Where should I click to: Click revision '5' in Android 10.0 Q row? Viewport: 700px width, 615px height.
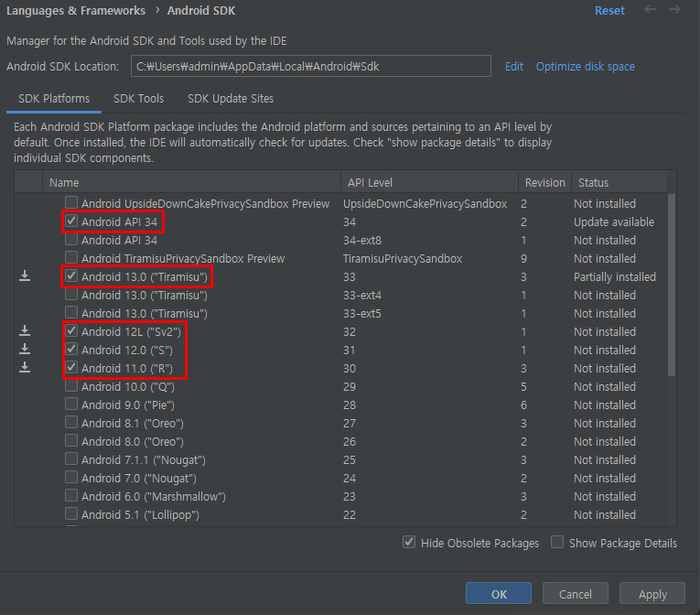[x=523, y=387]
